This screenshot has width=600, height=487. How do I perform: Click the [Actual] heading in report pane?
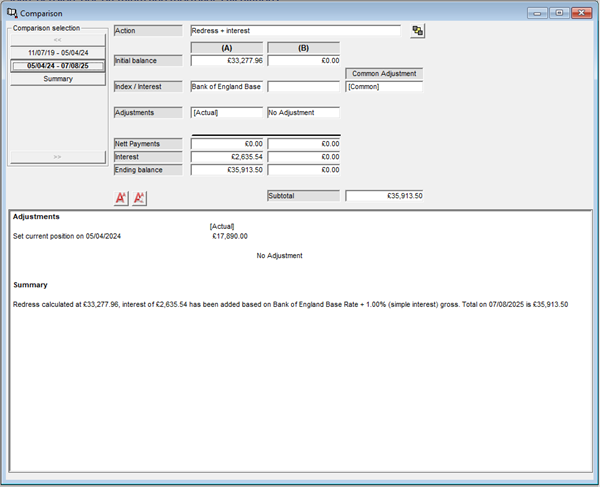[x=222, y=226]
